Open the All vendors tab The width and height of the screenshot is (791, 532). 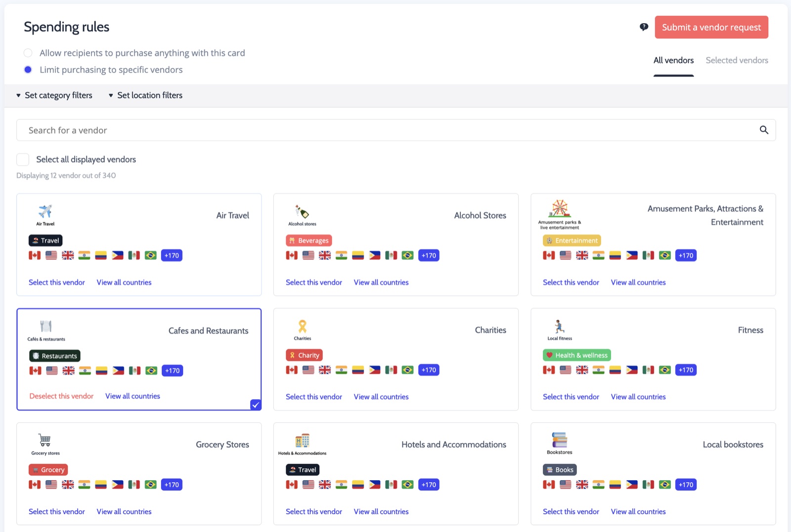click(x=673, y=60)
